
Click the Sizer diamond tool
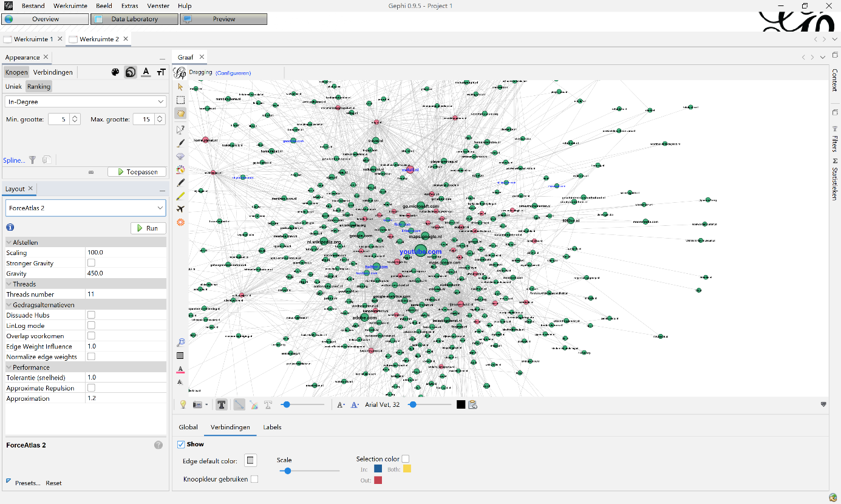180,157
